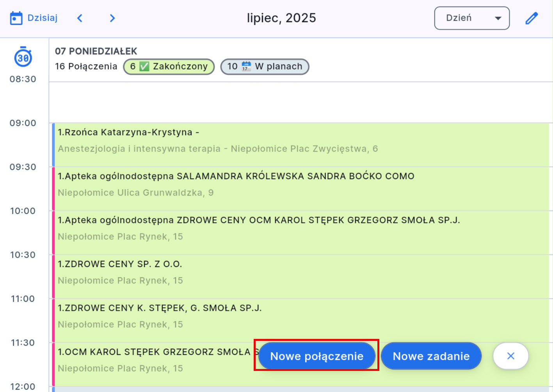This screenshot has height=392, width=553.
Task: Toggle the 16 Połączenia counter
Action: click(x=86, y=66)
